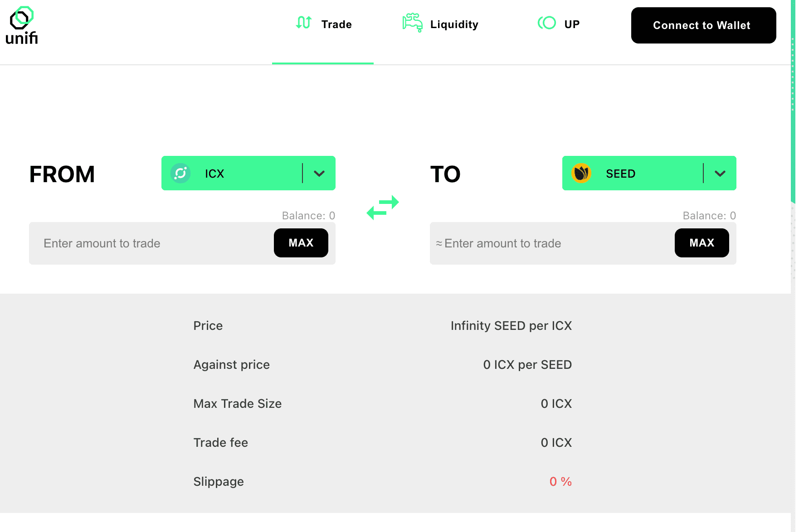
Task: Click the SEED token logo
Action: (581, 173)
